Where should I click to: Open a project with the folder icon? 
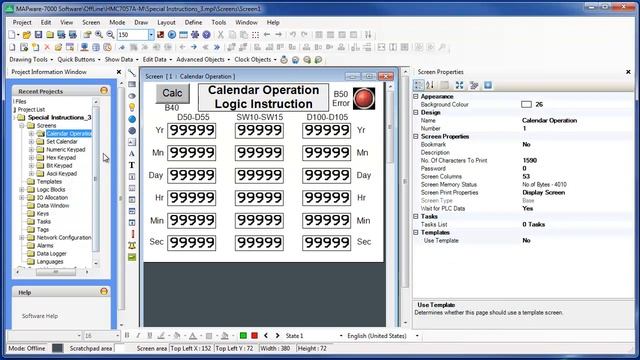27,35
